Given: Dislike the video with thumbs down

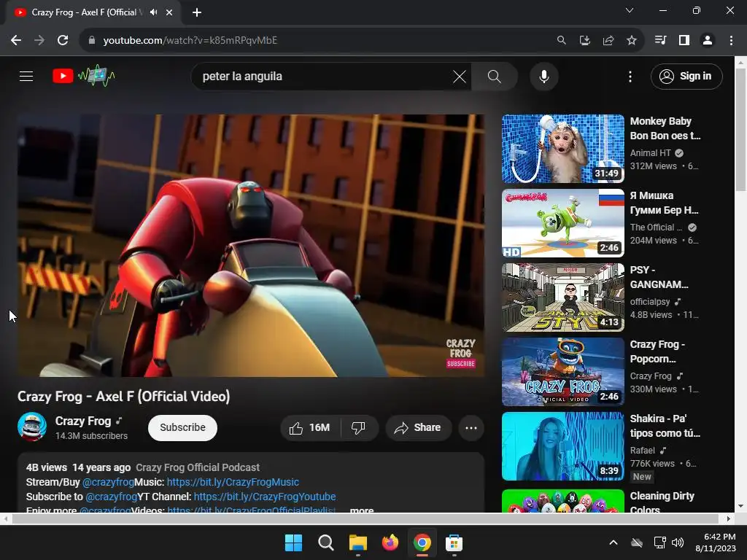Looking at the screenshot, I should point(358,427).
